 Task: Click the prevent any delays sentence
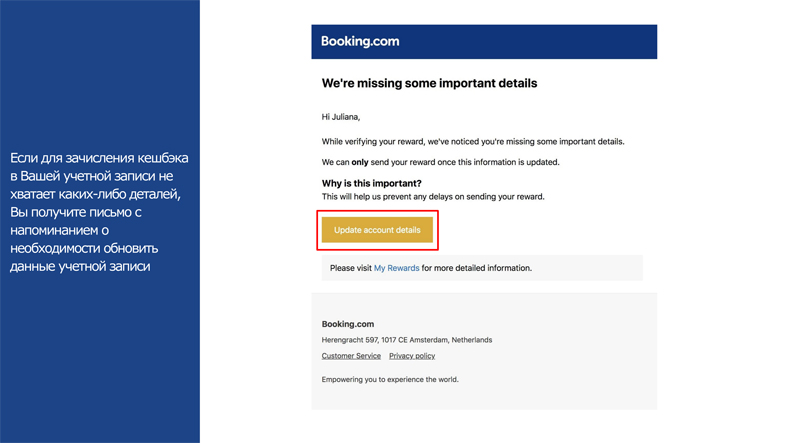(x=433, y=197)
